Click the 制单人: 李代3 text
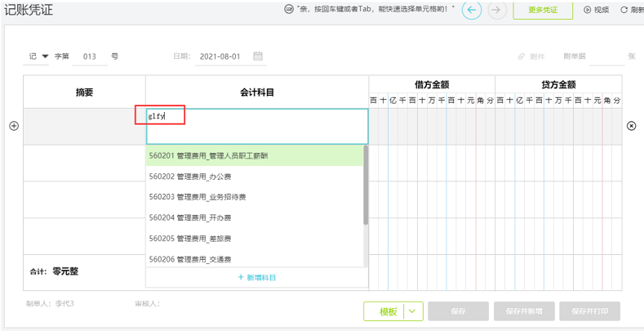Screen dimensions: 644x331 point(50,304)
